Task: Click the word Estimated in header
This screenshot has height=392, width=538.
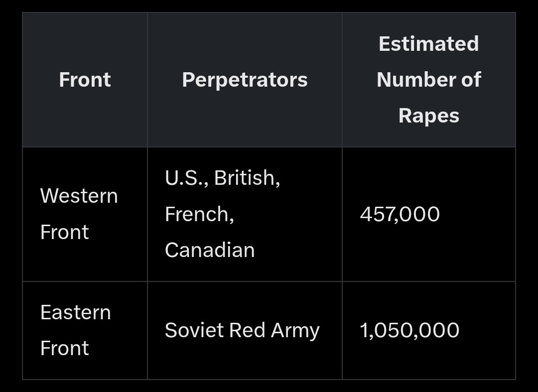Action: point(429,44)
